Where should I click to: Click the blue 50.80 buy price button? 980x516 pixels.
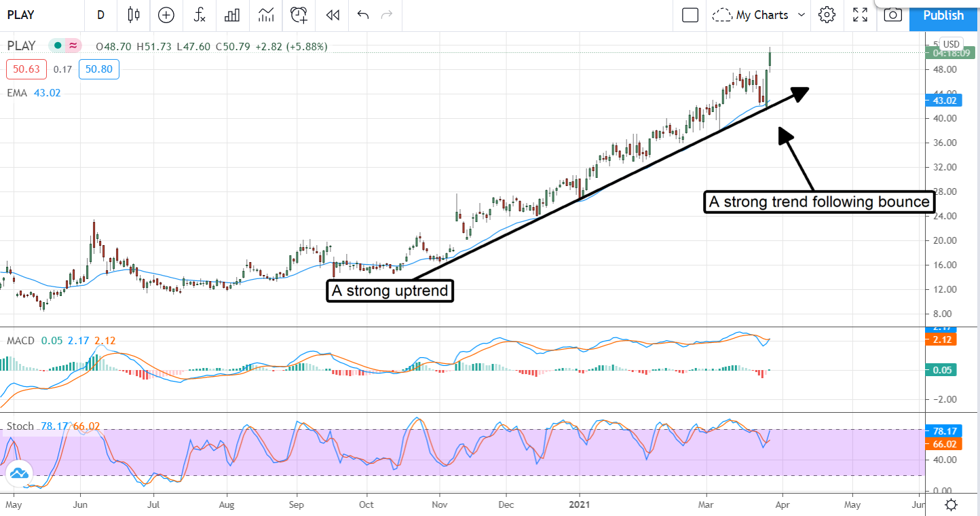pos(98,69)
